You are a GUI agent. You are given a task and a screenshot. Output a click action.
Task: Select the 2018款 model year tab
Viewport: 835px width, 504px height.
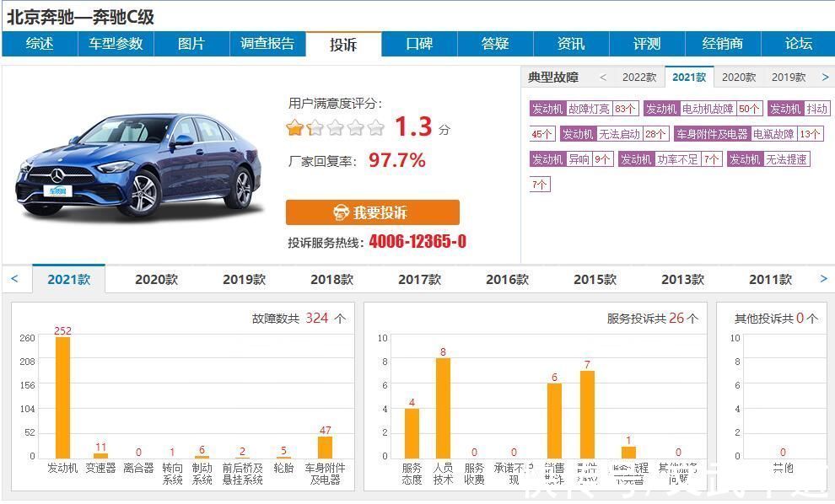[331, 280]
